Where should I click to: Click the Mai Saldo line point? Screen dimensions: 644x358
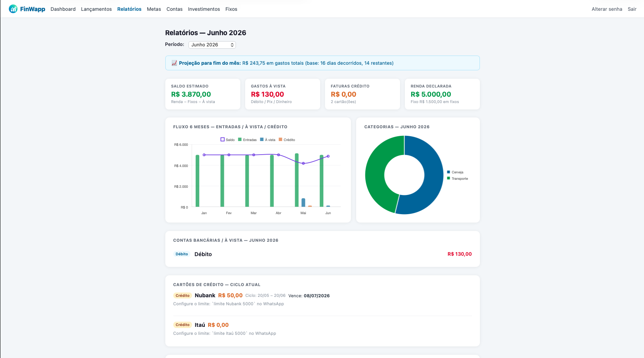303,163
